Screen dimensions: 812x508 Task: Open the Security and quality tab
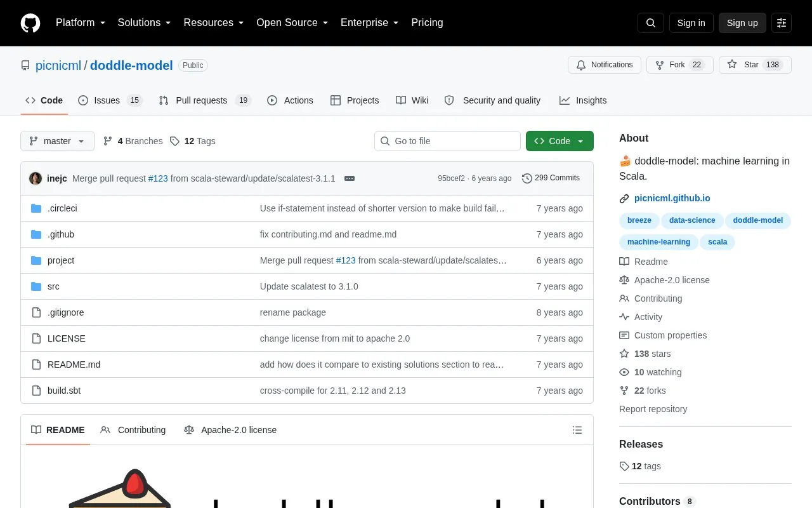click(493, 100)
